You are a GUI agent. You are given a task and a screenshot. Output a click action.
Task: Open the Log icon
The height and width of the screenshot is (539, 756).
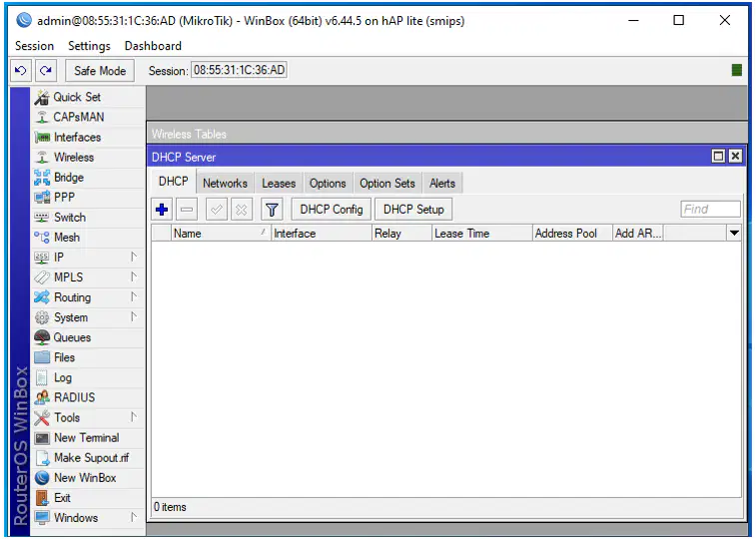[x=42, y=377]
